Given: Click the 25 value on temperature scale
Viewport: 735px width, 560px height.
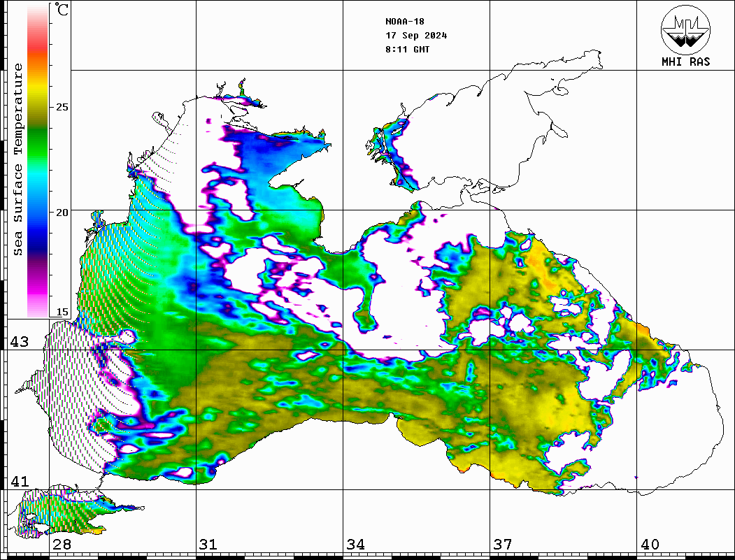Looking at the screenshot, I should pyautogui.click(x=62, y=107).
